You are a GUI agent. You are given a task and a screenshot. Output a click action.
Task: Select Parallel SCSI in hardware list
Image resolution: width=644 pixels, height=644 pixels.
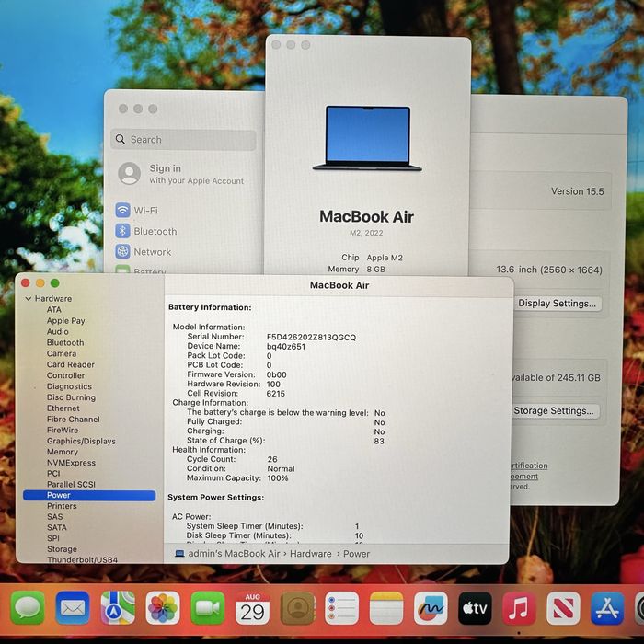[71, 484]
